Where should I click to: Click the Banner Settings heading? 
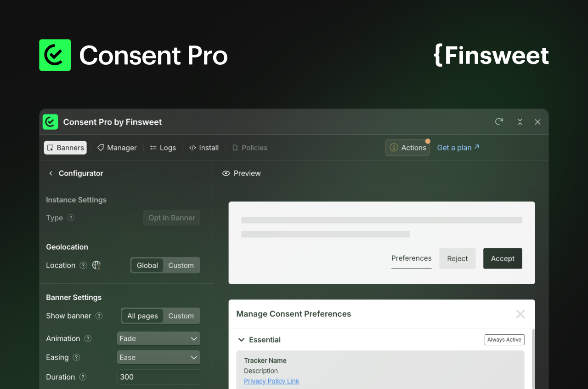(74, 297)
